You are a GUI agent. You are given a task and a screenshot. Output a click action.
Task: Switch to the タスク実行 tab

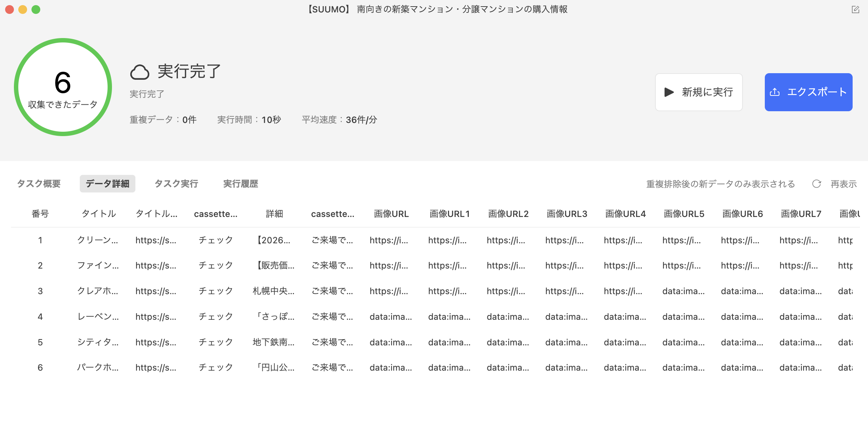pos(176,184)
